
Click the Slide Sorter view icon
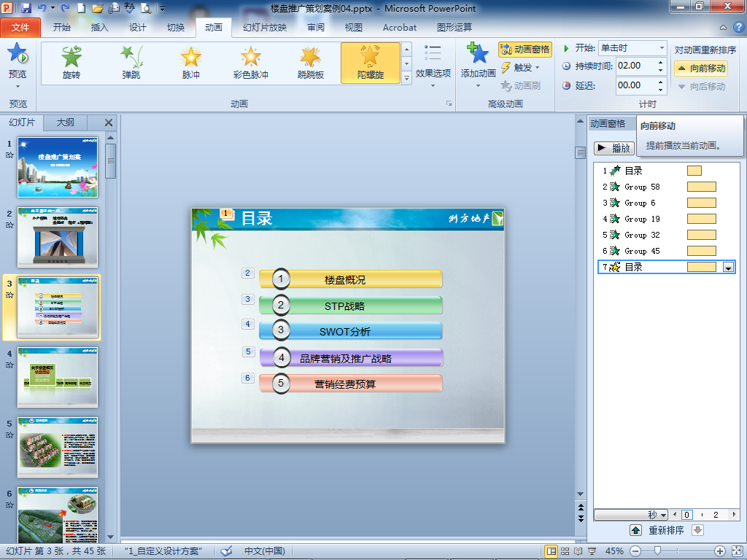[565, 551]
